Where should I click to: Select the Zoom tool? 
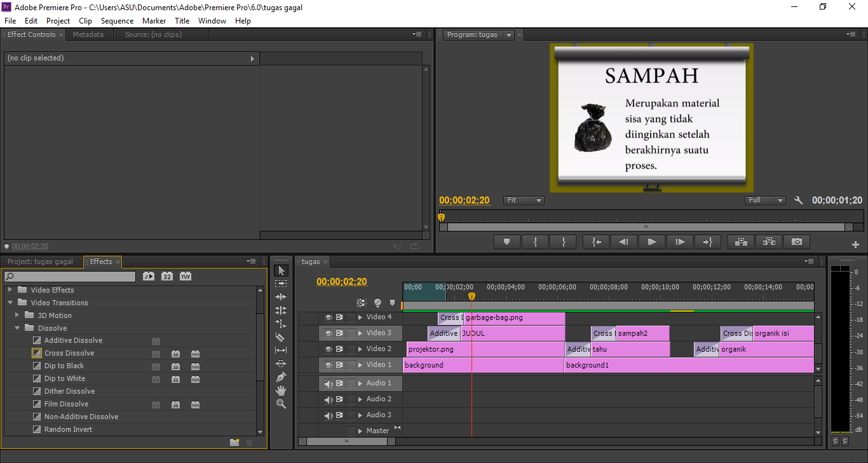pos(281,403)
